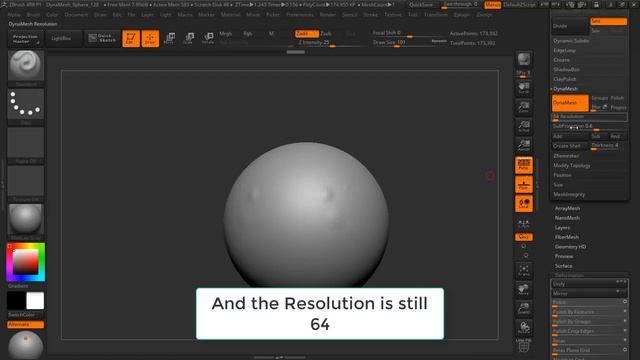Open the Quick Sketch tool

(102, 38)
